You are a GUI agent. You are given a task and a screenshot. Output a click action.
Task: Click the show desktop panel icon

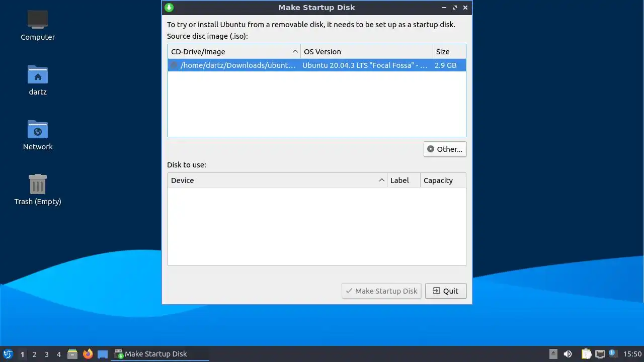coord(103,354)
